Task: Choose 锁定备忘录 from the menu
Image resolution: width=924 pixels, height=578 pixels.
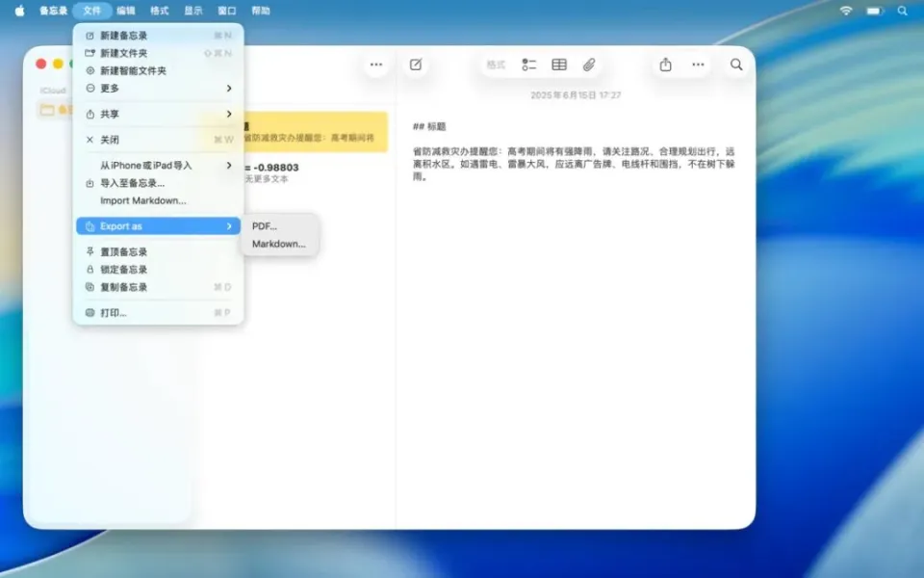Action: click(x=124, y=270)
